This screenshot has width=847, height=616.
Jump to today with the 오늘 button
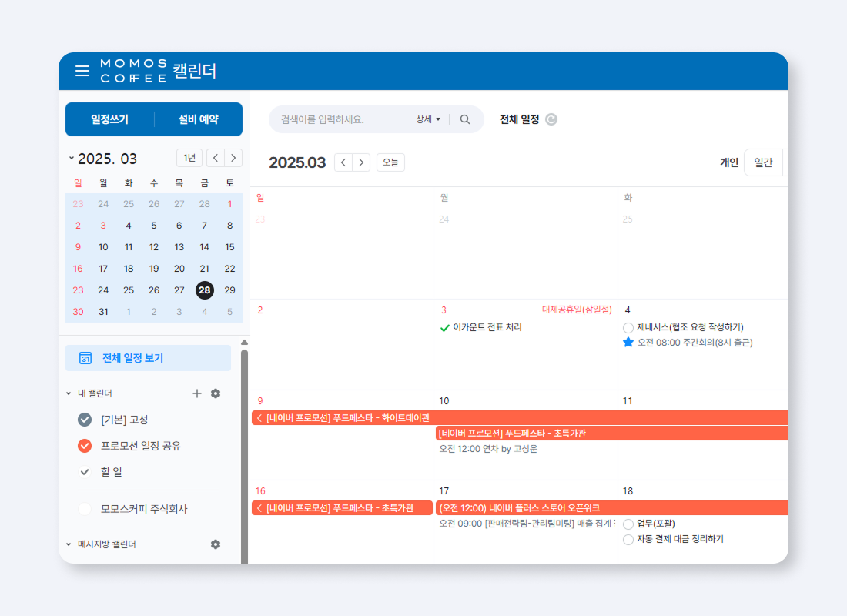tap(390, 162)
